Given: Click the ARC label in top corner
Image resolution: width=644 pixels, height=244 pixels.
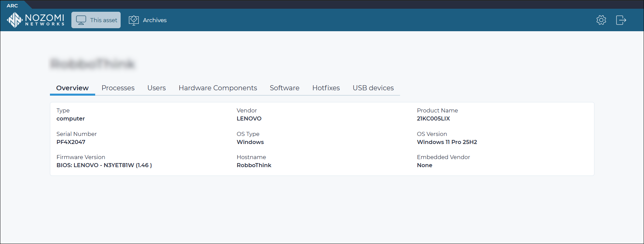Looking at the screenshot, I should pyautogui.click(x=12, y=6).
